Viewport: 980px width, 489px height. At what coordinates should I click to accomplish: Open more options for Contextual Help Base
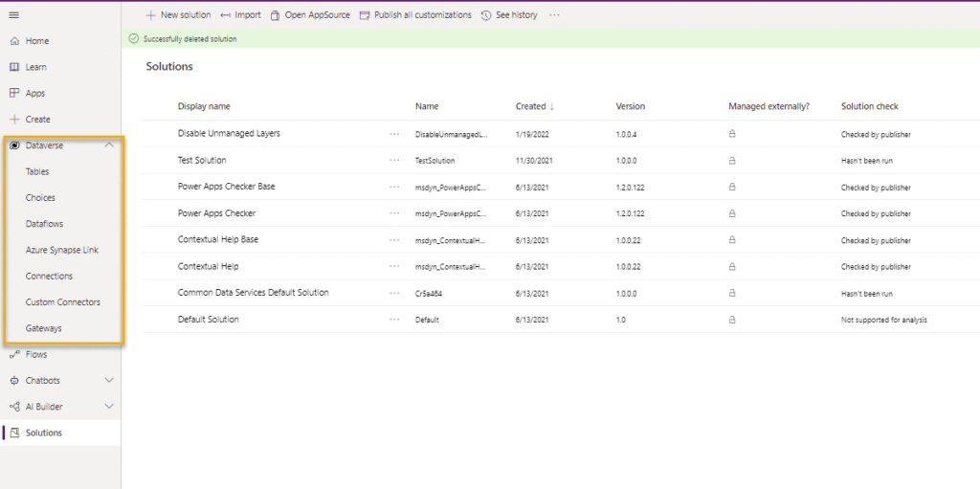point(394,240)
